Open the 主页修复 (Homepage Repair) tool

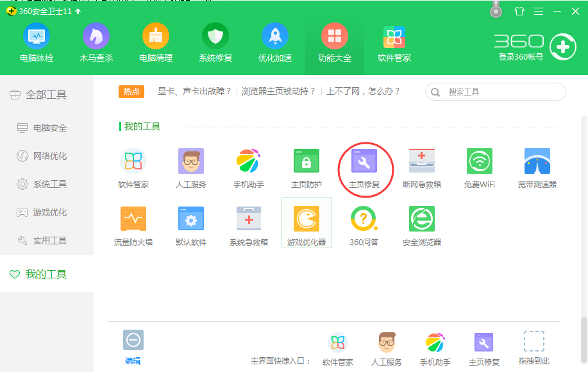pos(364,168)
